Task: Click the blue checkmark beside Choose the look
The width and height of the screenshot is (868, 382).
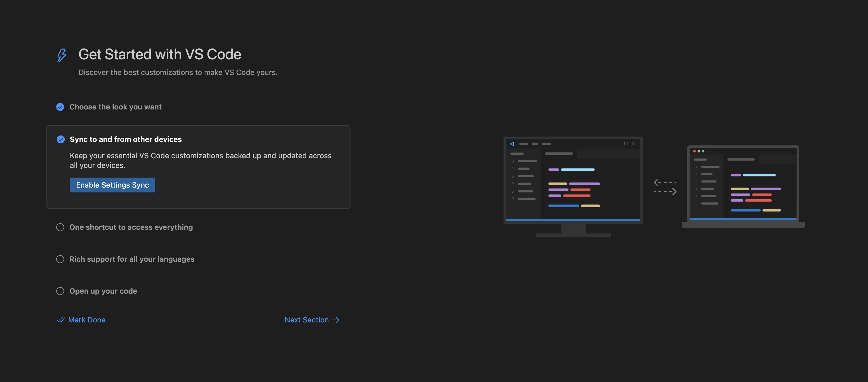Action: pyautogui.click(x=60, y=107)
